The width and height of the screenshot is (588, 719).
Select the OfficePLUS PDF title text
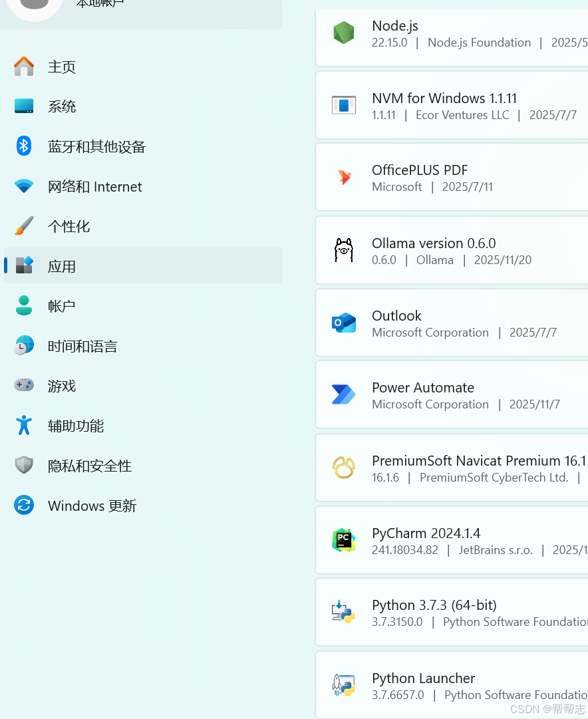click(x=420, y=170)
